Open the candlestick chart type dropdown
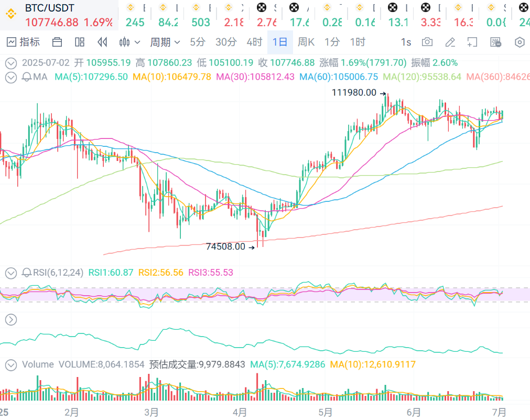Image resolution: width=530 pixels, height=420 pixels. coord(129,42)
